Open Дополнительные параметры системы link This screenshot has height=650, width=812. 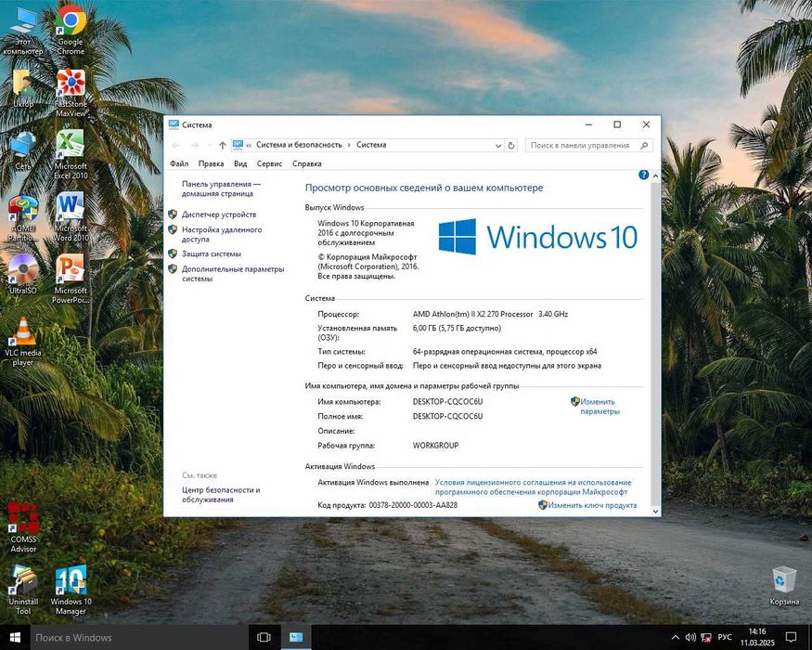click(233, 274)
